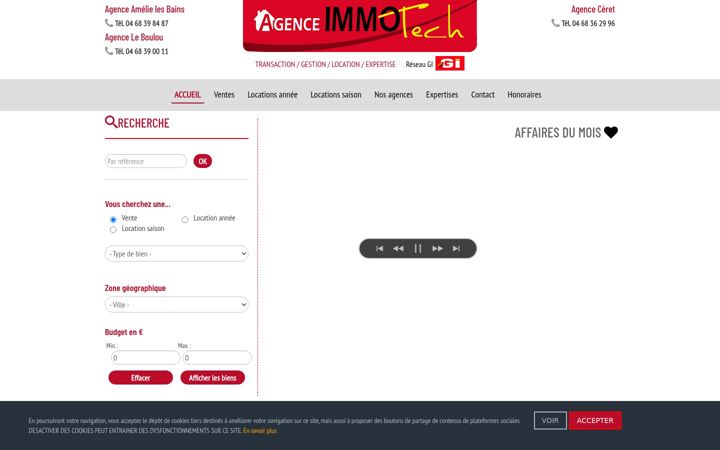This screenshot has width=720, height=450.
Task: Click phone icon for Agence Céret
Action: point(555,22)
